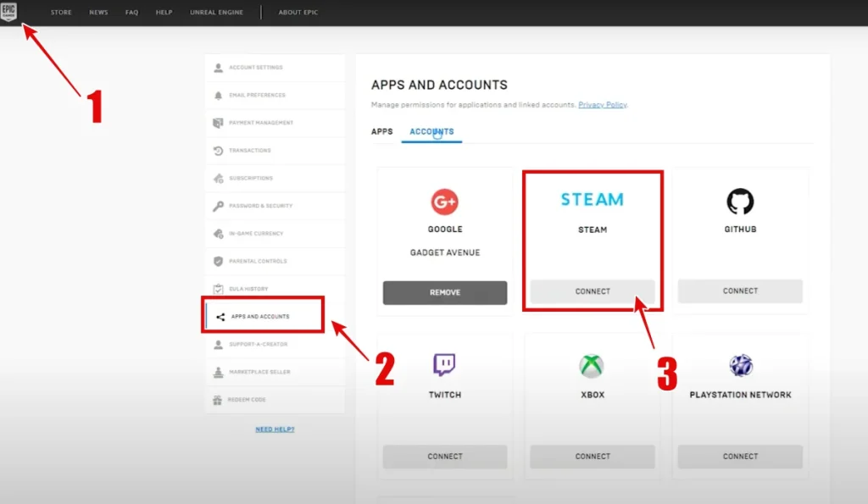The height and width of the screenshot is (504, 868).
Task: Click the GitHub octocat logo
Action: coord(740,202)
